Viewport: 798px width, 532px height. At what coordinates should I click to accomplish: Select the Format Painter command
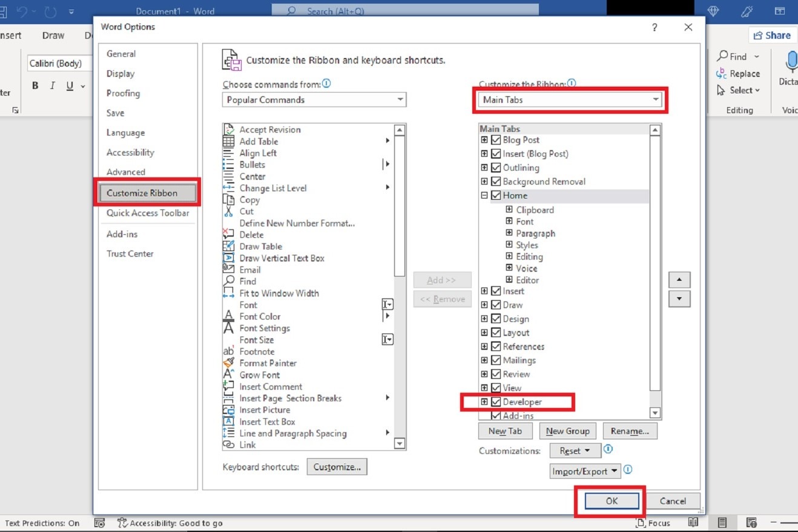[x=267, y=363]
